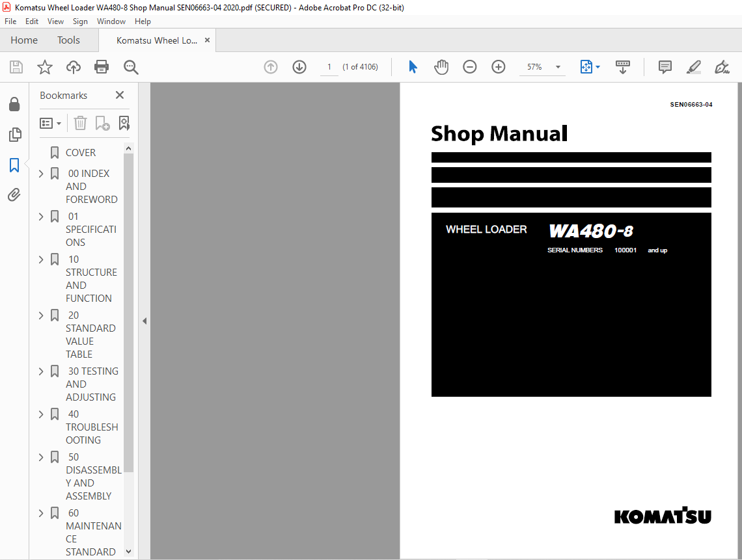Activate the Hand pan tool
Viewport: 742px width, 560px height.
click(x=441, y=67)
